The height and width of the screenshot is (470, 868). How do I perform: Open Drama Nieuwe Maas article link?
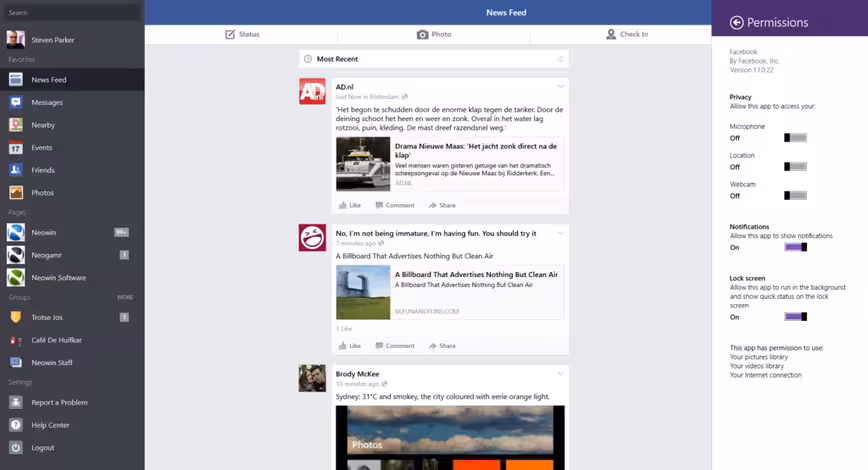coord(476,151)
